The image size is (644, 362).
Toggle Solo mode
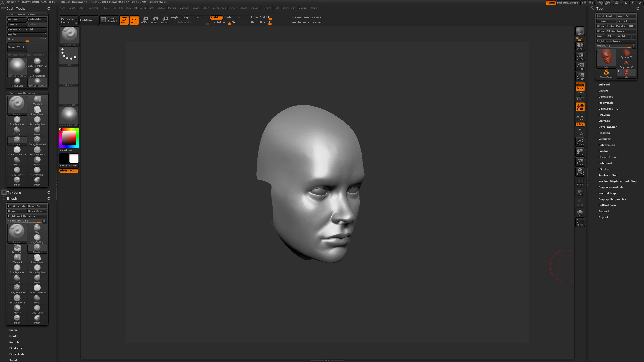(580, 213)
